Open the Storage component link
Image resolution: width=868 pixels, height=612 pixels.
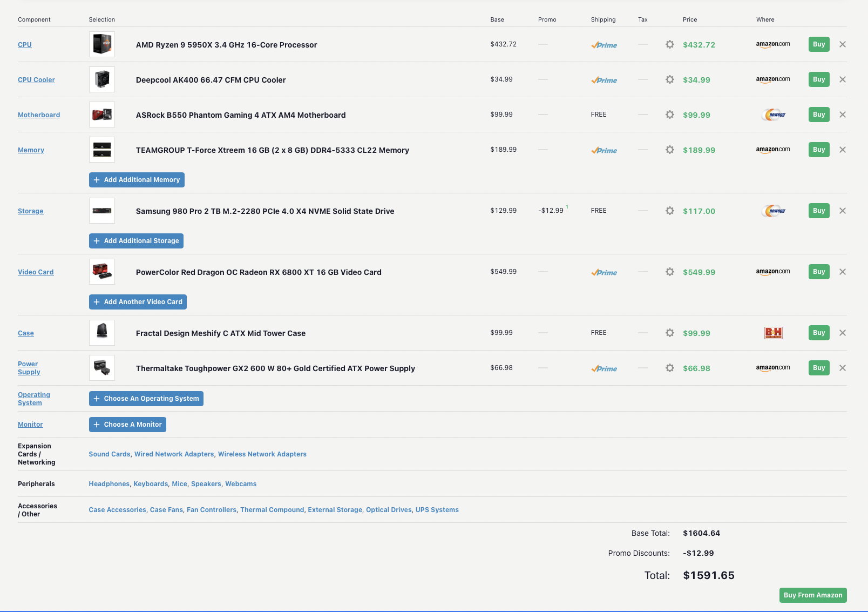click(31, 211)
